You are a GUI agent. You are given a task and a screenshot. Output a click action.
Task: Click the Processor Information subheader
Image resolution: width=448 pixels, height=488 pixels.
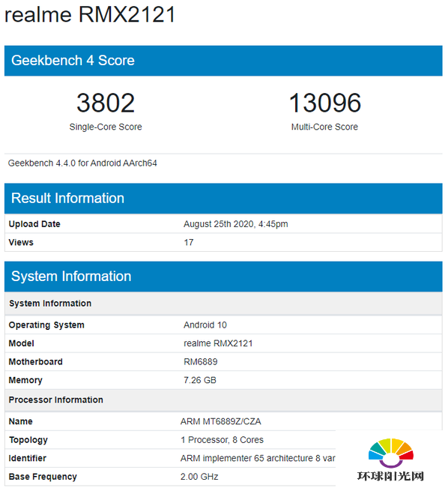click(x=223, y=400)
